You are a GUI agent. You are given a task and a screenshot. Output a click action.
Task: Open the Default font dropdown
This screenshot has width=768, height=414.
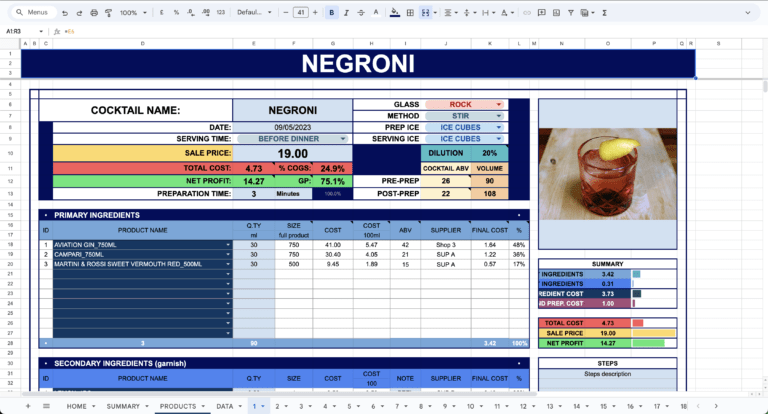coord(254,13)
